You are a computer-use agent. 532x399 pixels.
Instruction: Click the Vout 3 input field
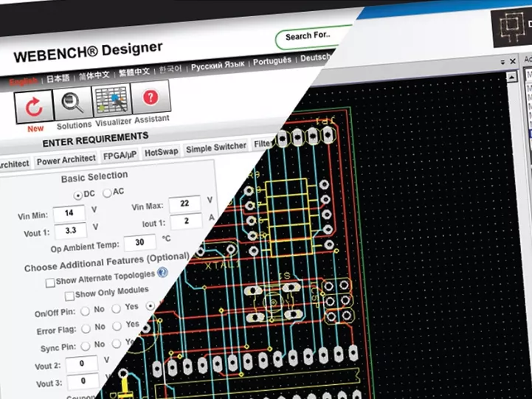click(x=83, y=381)
